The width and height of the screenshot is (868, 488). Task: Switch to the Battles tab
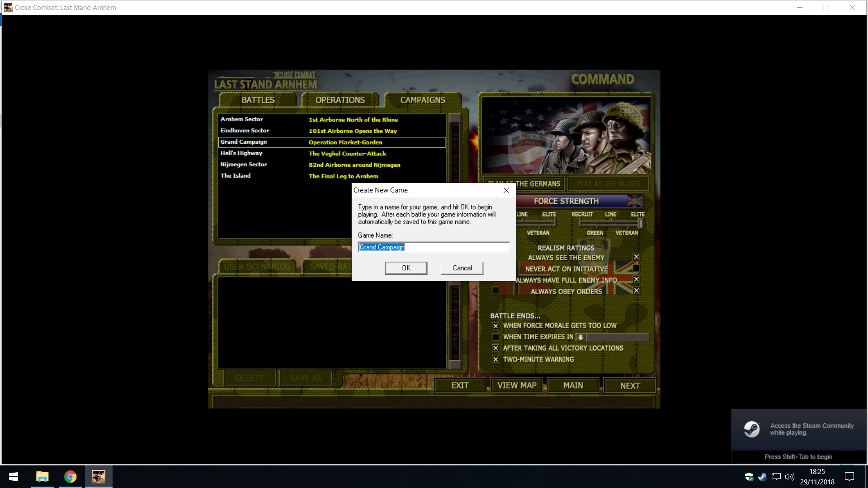(258, 100)
